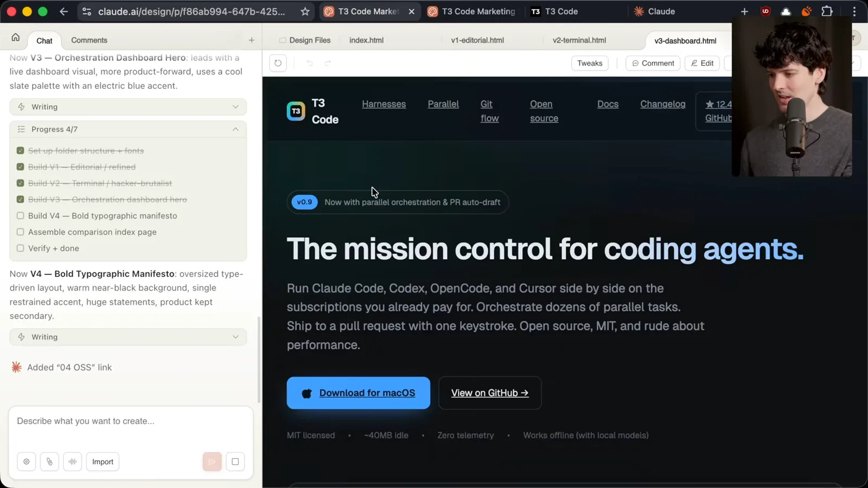868x488 pixels.
Task: Toggle the Verify + done checkbox
Action: click(21, 248)
